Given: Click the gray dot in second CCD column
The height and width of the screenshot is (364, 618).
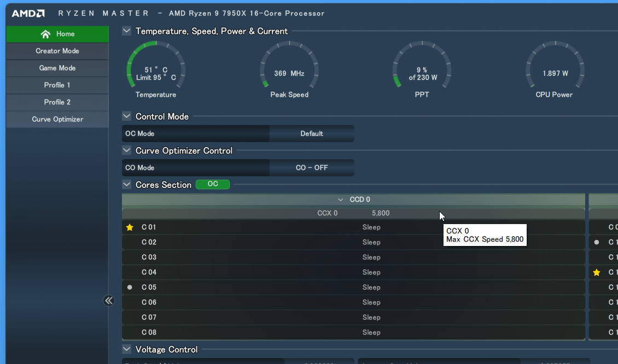Looking at the screenshot, I should (596, 242).
